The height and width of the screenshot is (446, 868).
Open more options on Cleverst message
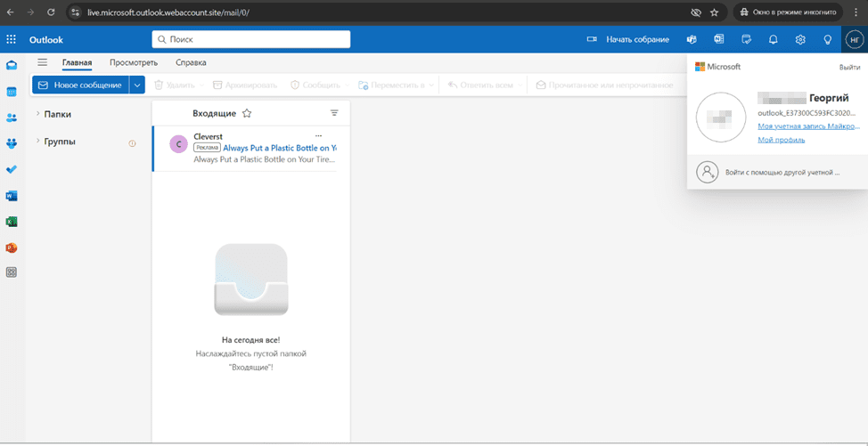[x=318, y=135]
